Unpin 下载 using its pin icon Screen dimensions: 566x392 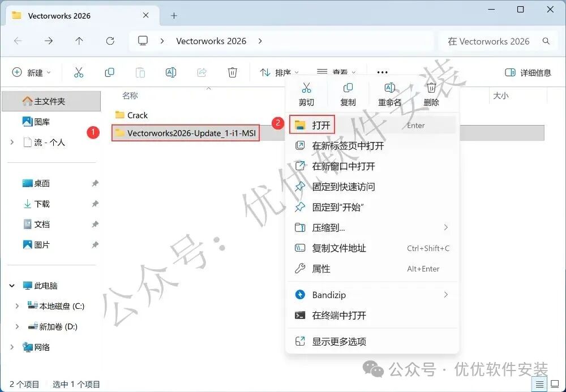click(95, 204)
